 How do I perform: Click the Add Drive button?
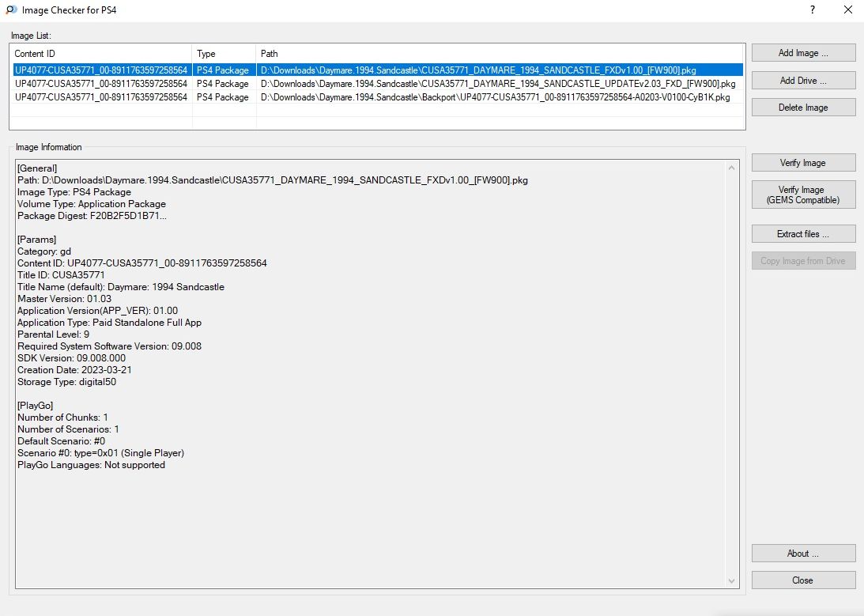click(803, 81)
